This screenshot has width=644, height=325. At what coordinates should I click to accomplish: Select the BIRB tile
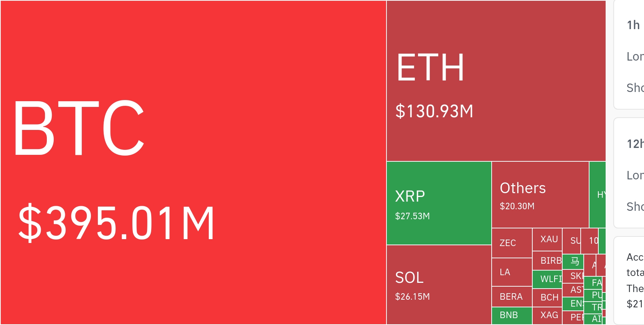[547, 261]
